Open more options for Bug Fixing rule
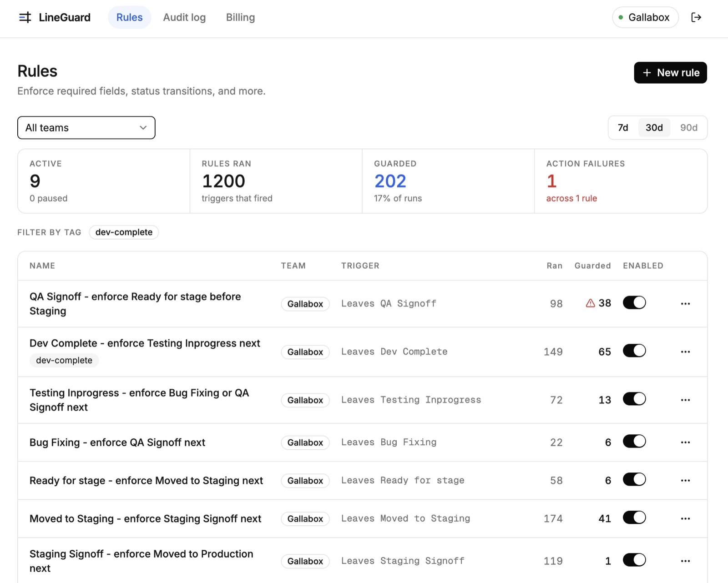This screenshot has height=583, width=728. pos(686,442)
